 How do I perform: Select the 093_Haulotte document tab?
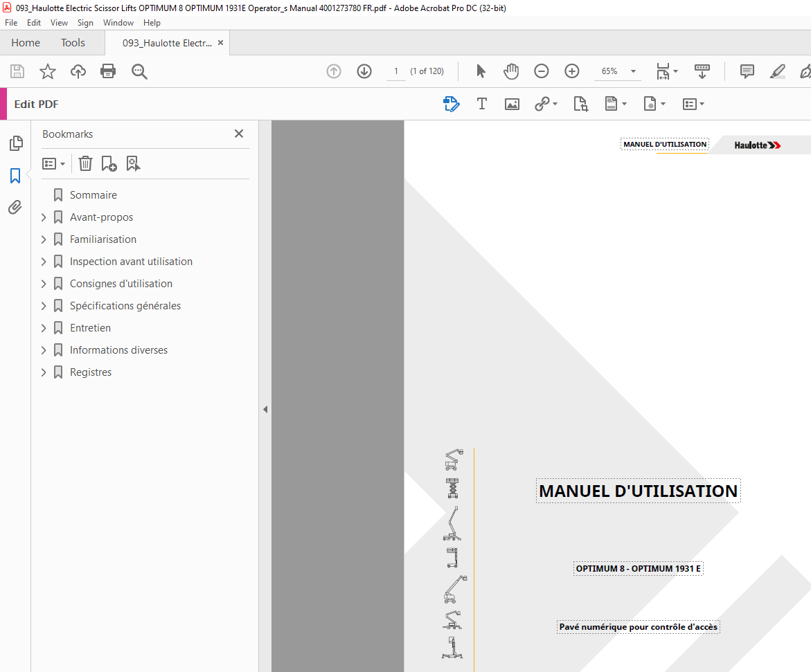pos(166,43)
